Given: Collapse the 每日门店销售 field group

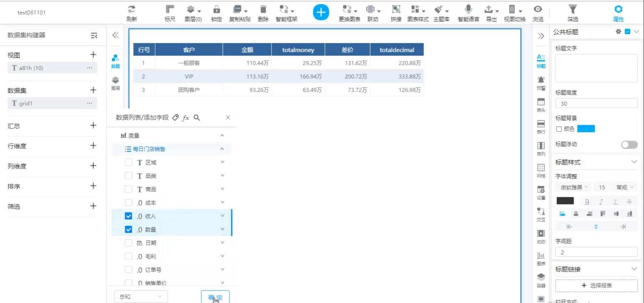Looking at the screenshot, I should point(222,149).
